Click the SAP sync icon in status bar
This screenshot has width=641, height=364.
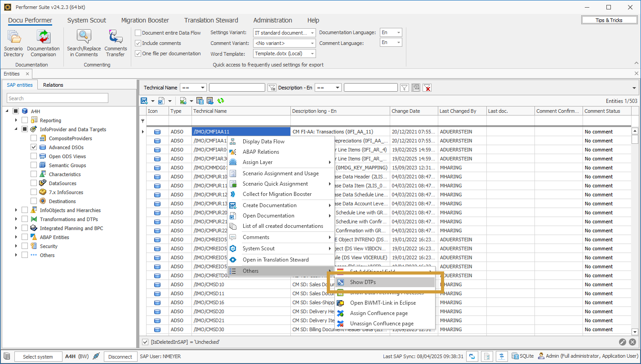(x=472, y=356)
